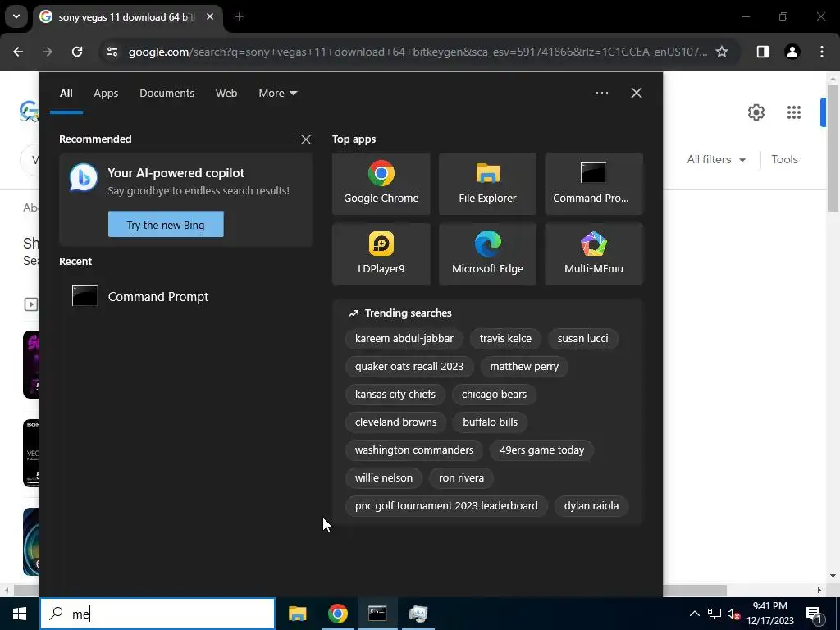This screenshot has width=840, height=630.
Task: Open Microsoft Edge from Top apps
Action: tap(487, 254)
